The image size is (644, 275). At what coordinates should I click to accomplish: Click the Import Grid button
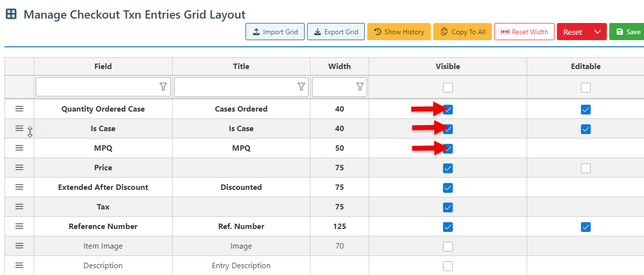tap(275, 32)
